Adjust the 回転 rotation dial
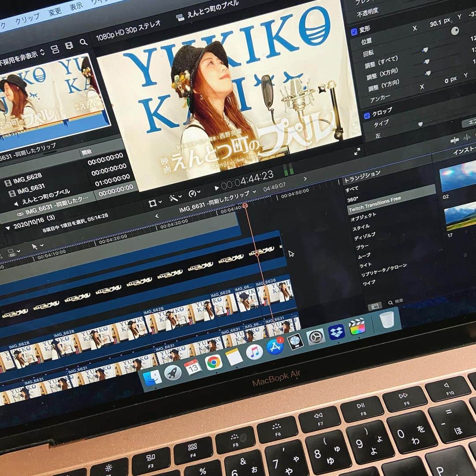The image size is (476, 476). (x=455, y=31)
